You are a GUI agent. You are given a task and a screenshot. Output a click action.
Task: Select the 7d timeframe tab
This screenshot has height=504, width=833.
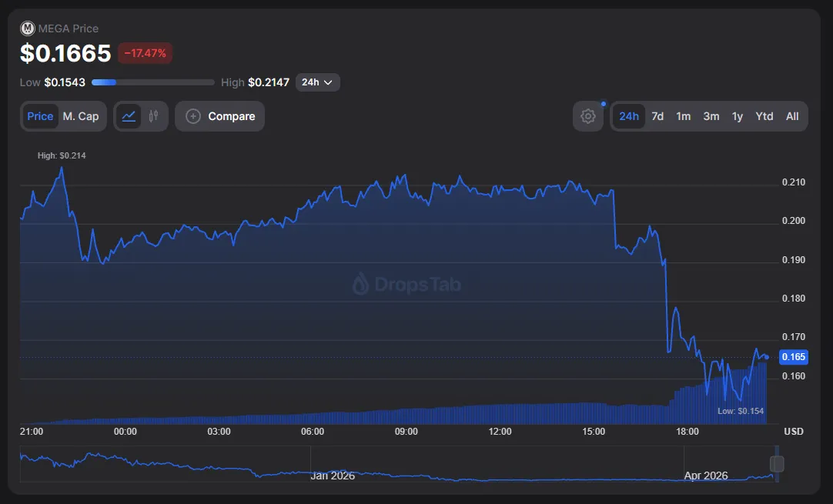(x=657, y=116)
